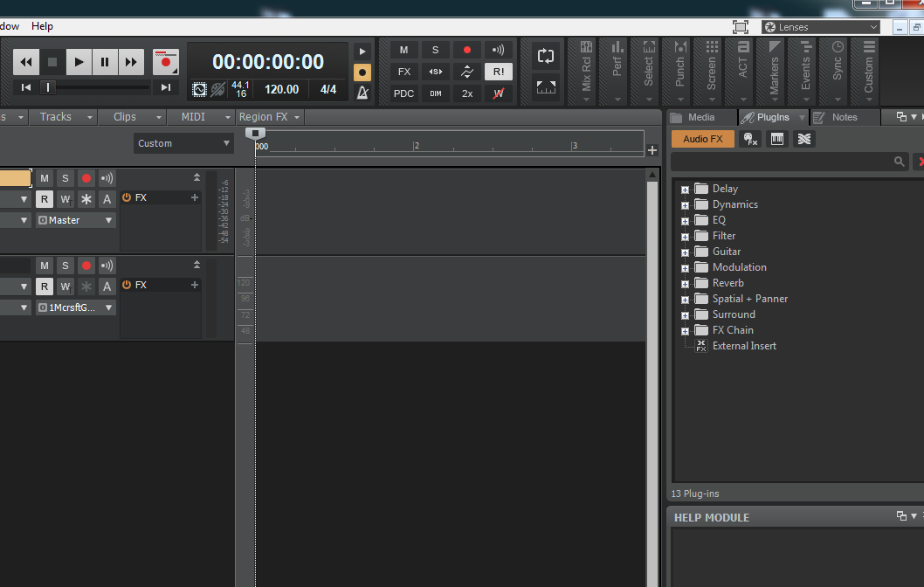Screen dimensions: 924x587
Task: Add an effect with the plus in first FX rack
Action: 195,198
